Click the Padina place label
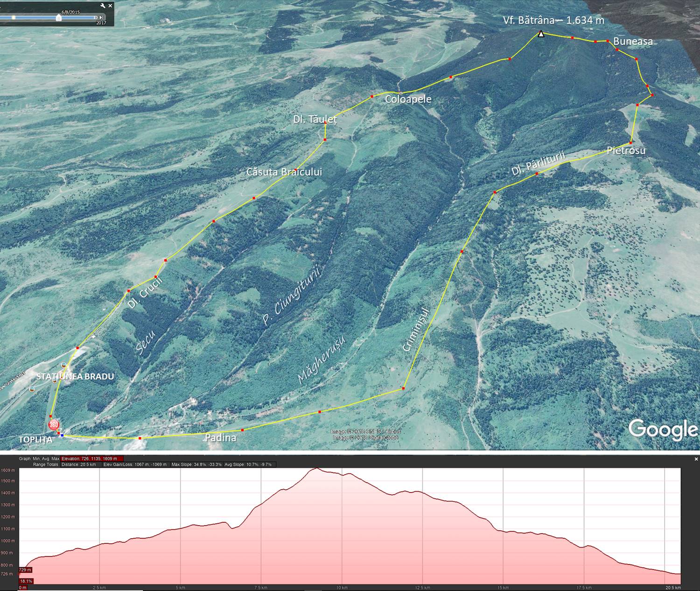 click(x=220, y=438)
